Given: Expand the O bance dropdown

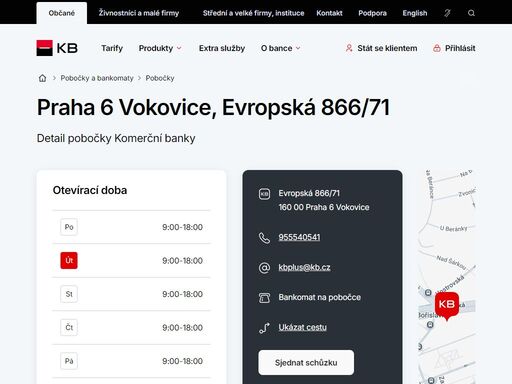Looking at the screenshot, I should pos(280,48).
